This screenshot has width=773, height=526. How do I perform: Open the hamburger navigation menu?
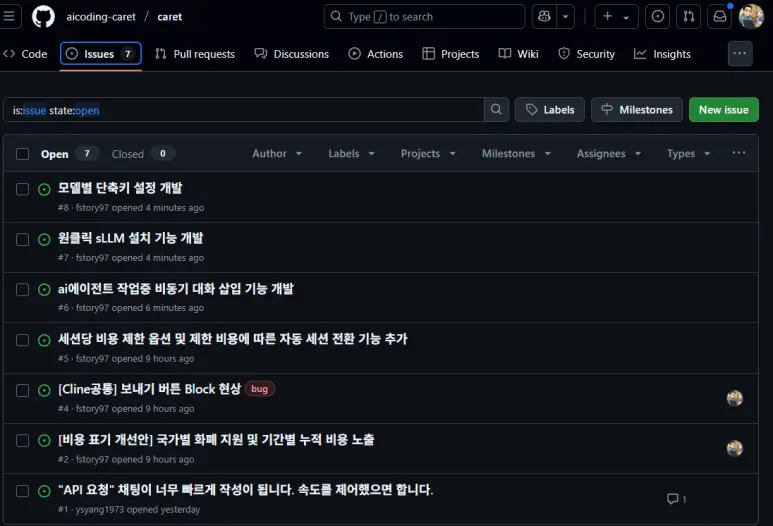click(11, 17)
